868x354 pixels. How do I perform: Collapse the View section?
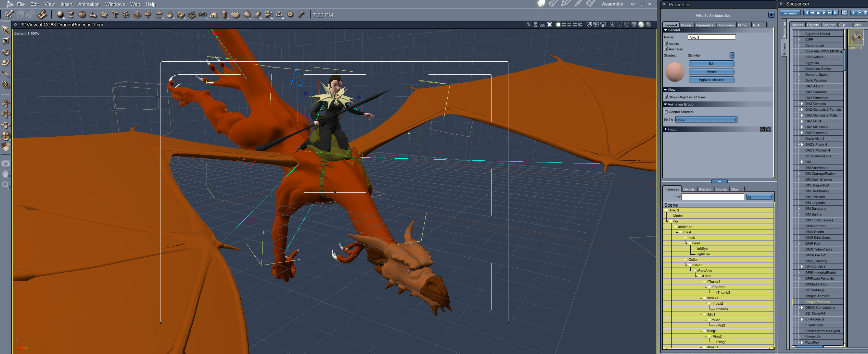point(666,90)
